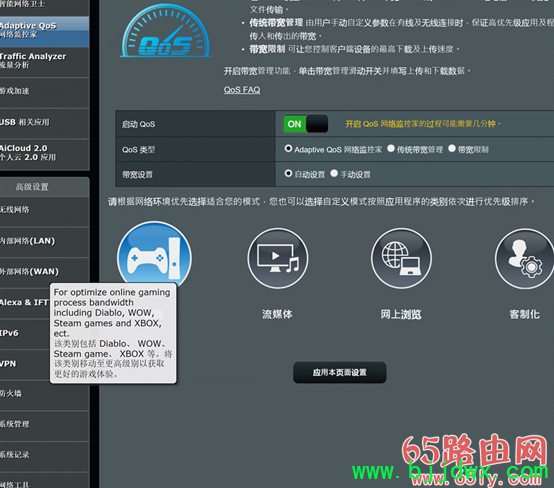The height and width of the screenshot is (488, 554).
Task: Select the customize mode user-gear icon
Action: point(525,258)
